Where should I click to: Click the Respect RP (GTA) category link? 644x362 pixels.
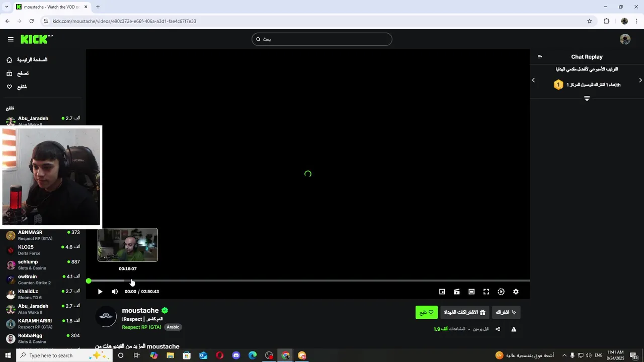click(x=141, y=327)
